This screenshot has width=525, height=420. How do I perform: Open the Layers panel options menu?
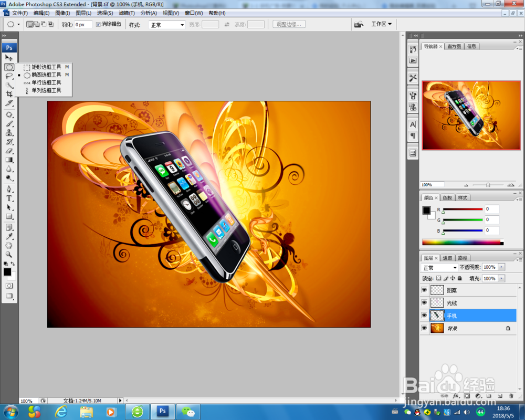pos(519,259)
